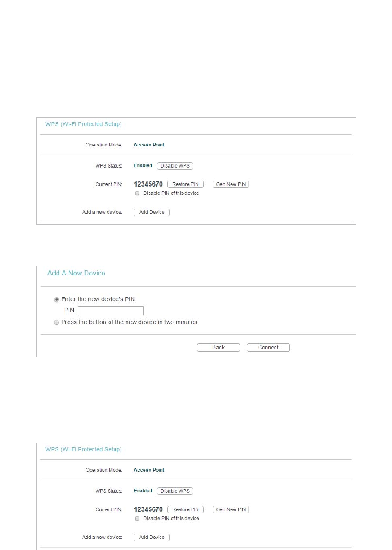Click 'Access Point' text in upper WPS panel

[149, 145]
